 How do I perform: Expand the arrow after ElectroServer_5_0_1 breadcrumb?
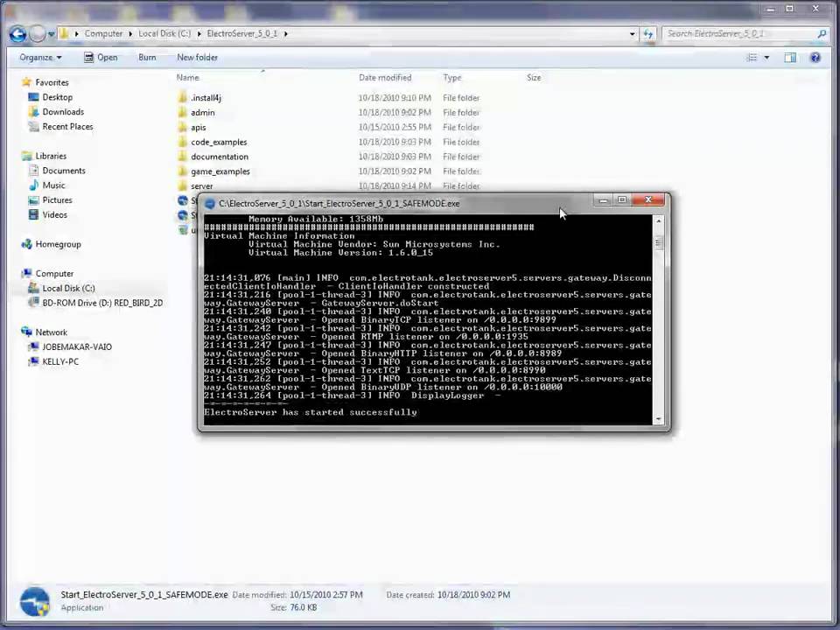pyautogui.click(x=285, y=34)
